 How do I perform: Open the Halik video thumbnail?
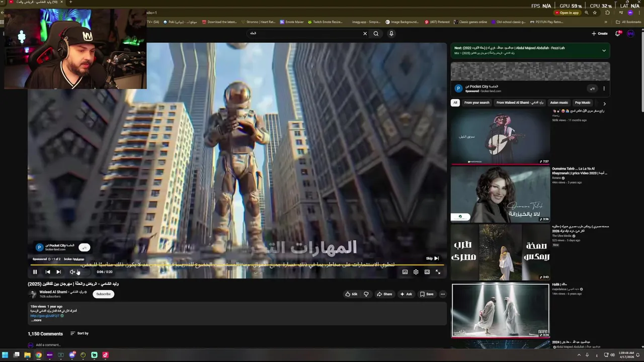(500, 310)
